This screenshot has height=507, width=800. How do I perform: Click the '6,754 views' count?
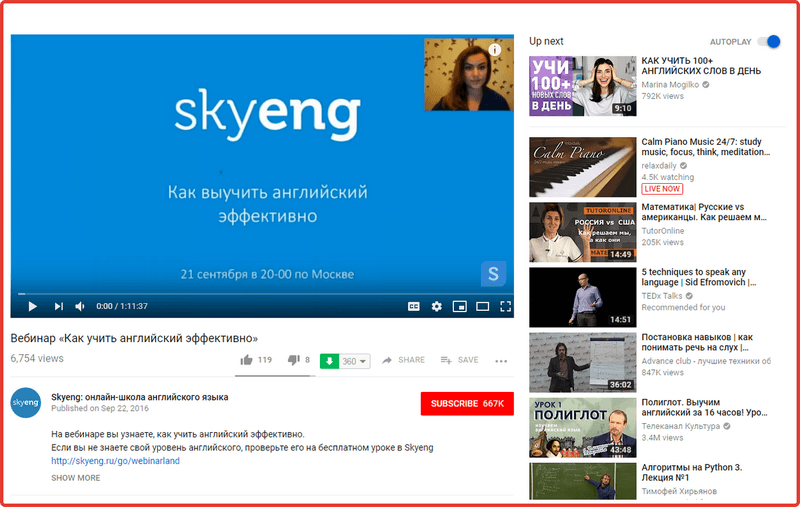pyautogui.click(x=37, y=359)
